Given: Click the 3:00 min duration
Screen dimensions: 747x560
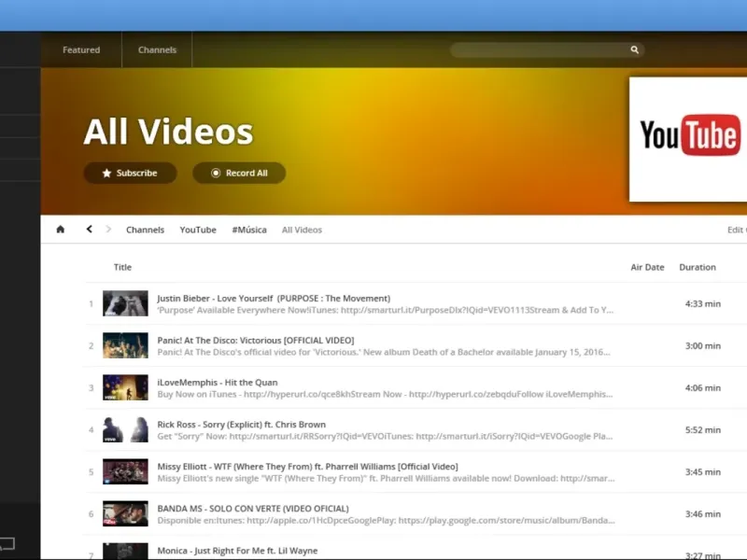Looking at the screenshot, I should 703,345.
